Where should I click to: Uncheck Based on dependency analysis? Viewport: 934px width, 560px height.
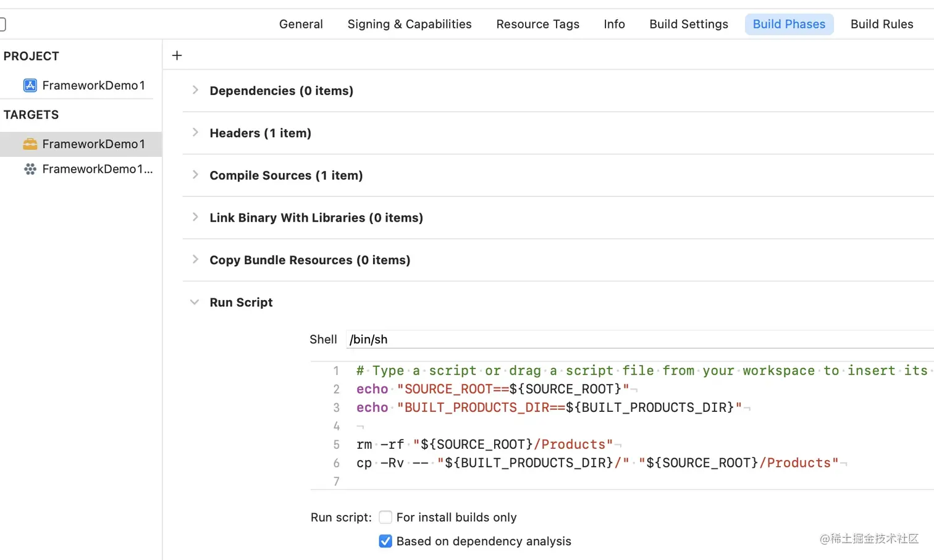(385, 541)
